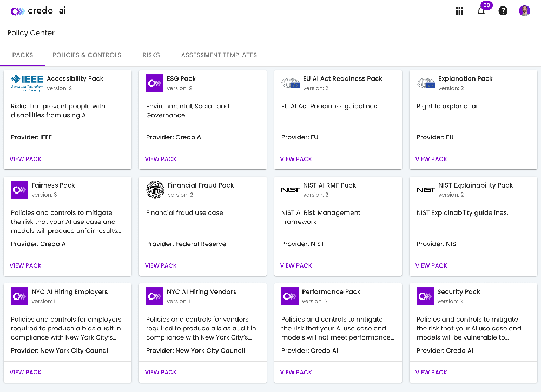Open the Assessment Templates tab
This screenshot has width=541, height=392.
coord(219,55)
